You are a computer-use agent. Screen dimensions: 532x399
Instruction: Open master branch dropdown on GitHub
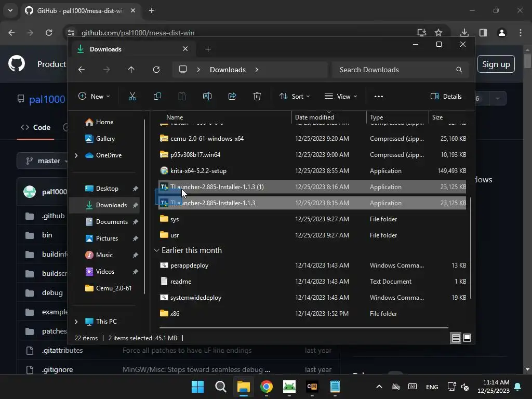tap(43, 161)
